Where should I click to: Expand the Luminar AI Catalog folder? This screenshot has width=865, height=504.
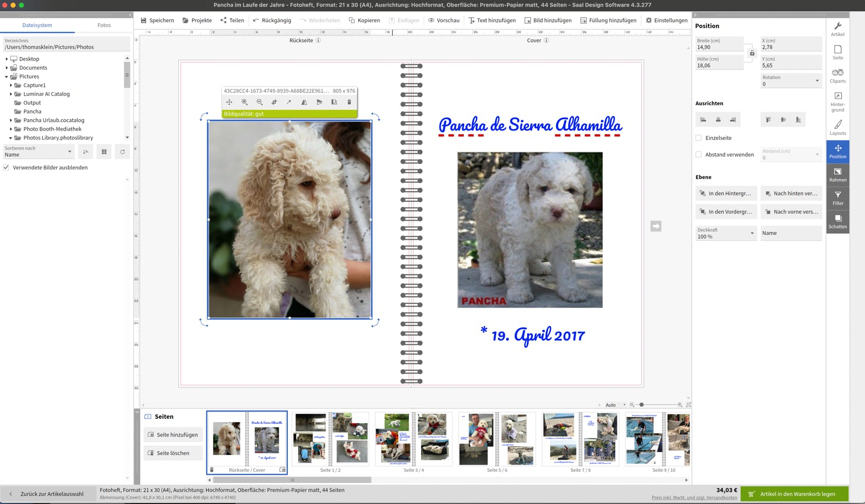click(11, 94)
